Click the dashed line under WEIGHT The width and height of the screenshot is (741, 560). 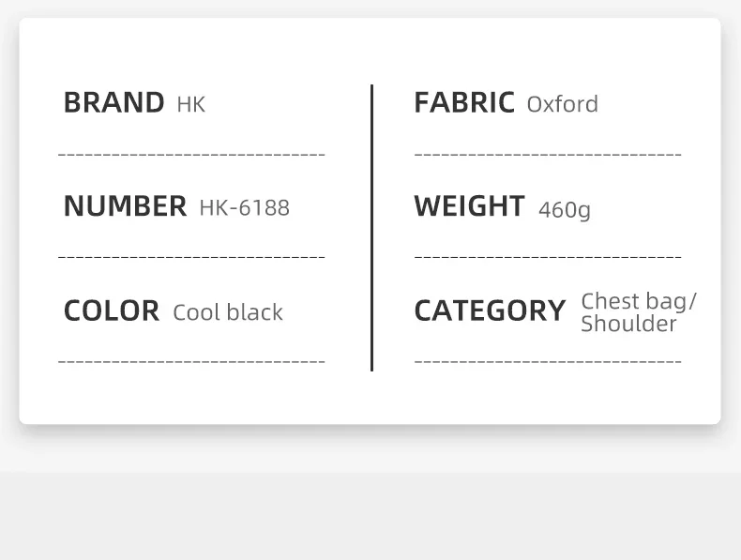click(548, 256)
